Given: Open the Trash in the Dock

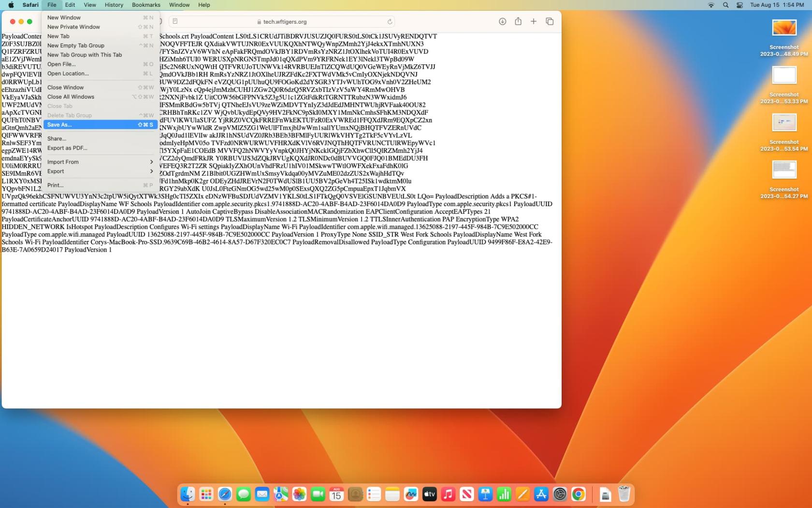Looking at the screenshot, I should point(624,494).
